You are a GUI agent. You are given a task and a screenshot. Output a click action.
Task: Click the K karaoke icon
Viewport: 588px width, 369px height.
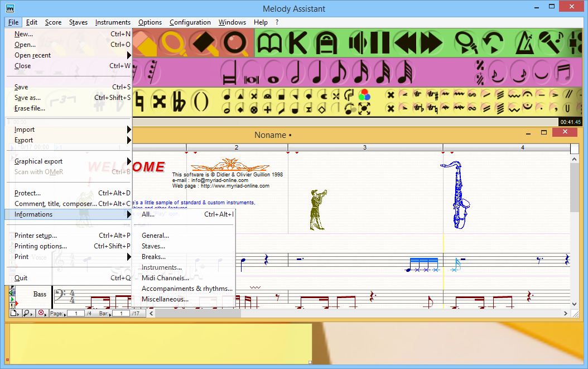coord(298,44)
